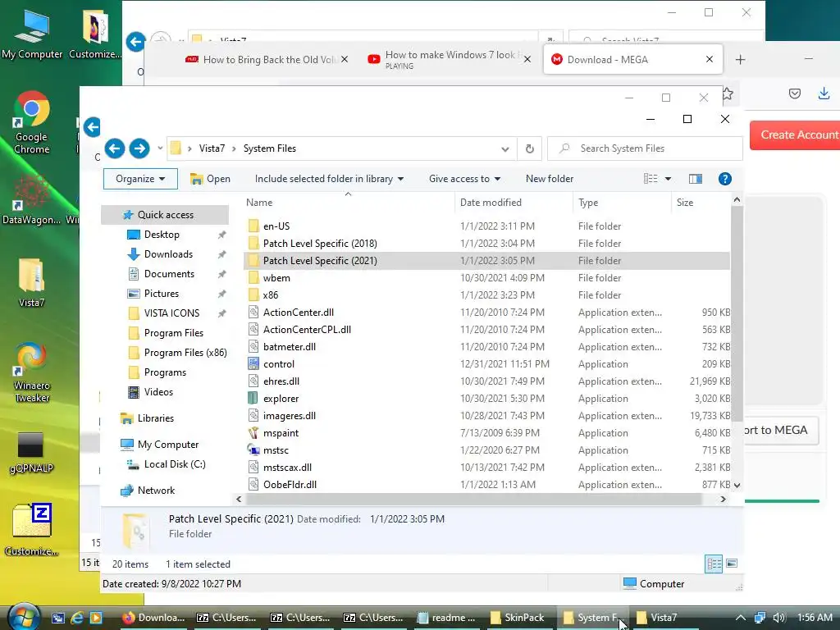Open SkinPack taskbar window
The width and height of the screenshot is (840, 630).
coord(518,618)
